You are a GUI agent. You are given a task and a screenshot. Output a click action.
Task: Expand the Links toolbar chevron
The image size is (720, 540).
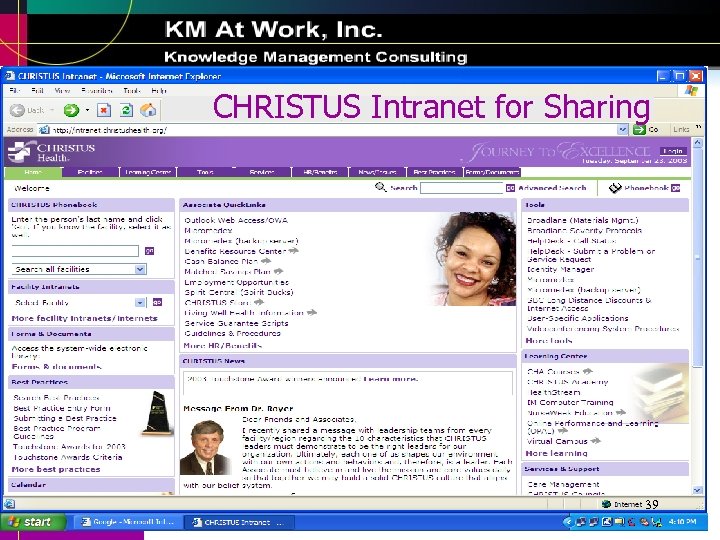(x=698, y=127)
